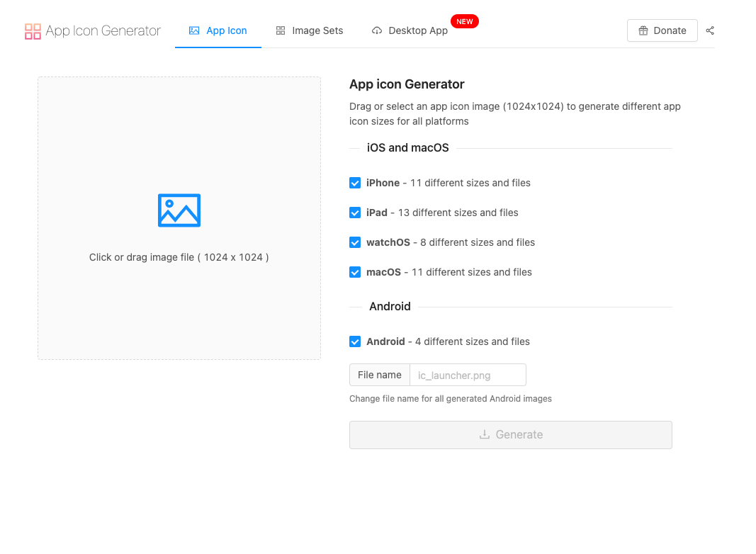The height and width of the screenshot is (554, 756).
Task: Toggle the Android checkbox
Action: [355, 342]
